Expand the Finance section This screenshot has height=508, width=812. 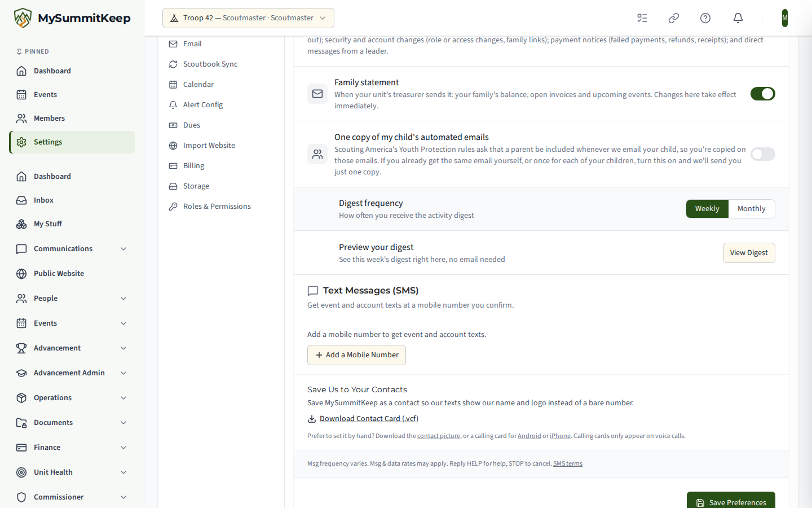point(72,448)
